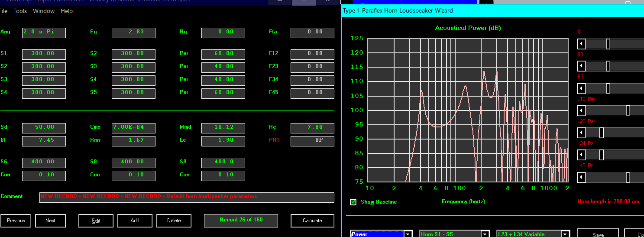Click the Le field showing 1.90
644x237 pixels.
223,141
